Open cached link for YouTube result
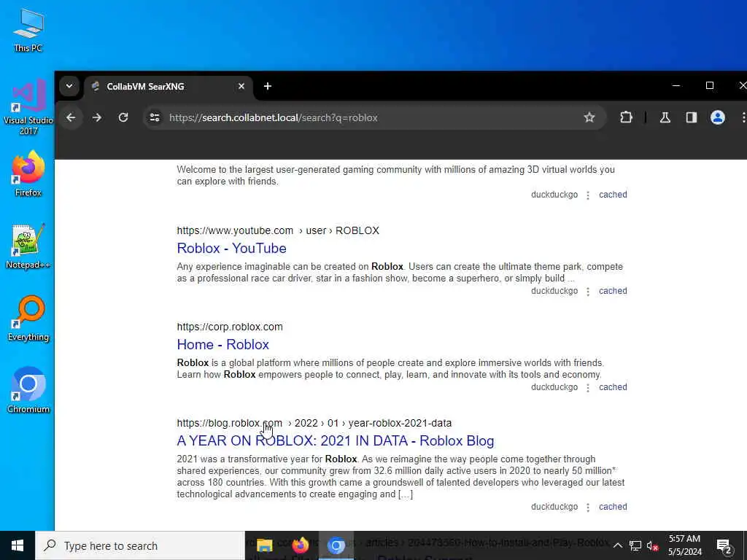 tap(613, 291)
